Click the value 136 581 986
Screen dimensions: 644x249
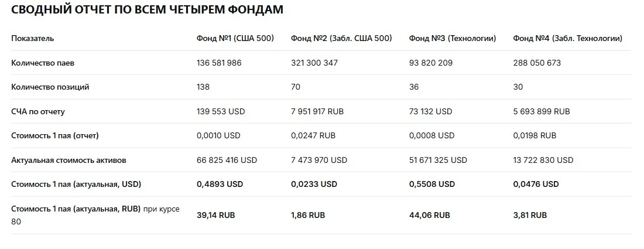(x=220, y=63)
